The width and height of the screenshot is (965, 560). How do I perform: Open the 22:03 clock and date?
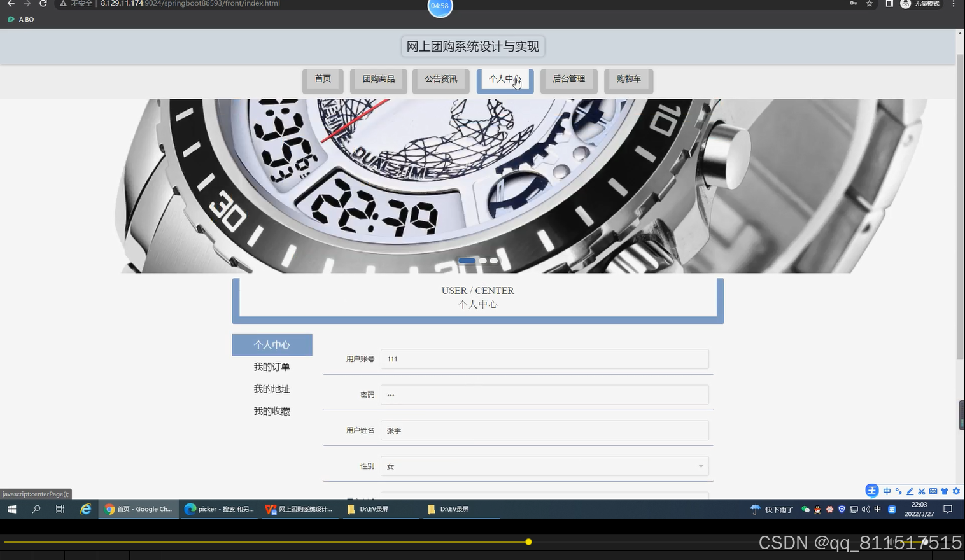tap(919, 509)
